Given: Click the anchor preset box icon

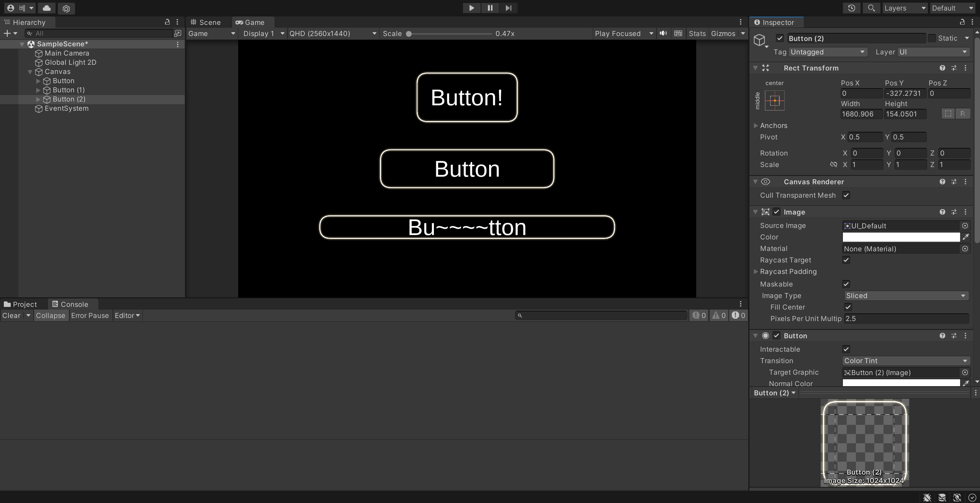Looking at the screenshot, I should tap(774, 101).
